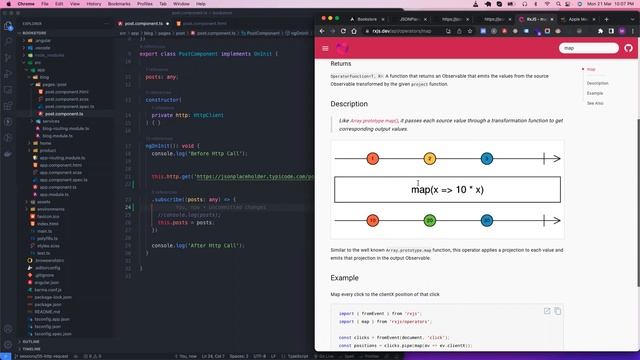
Task: Open Source Control in the activity bar
Action: tap(8, 58)
